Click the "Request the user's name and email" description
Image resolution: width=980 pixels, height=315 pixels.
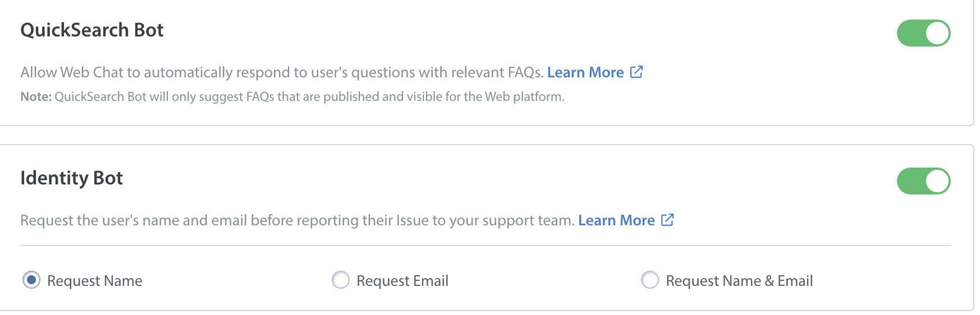click(297, 220)
